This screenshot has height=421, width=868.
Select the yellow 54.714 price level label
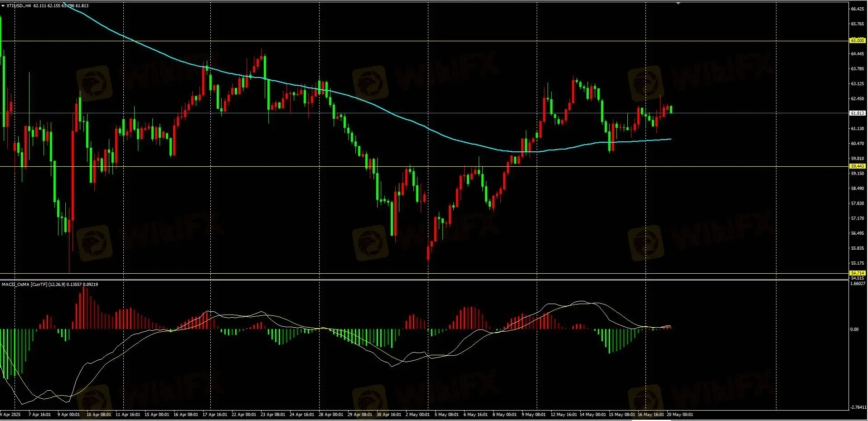pos(857,273)
